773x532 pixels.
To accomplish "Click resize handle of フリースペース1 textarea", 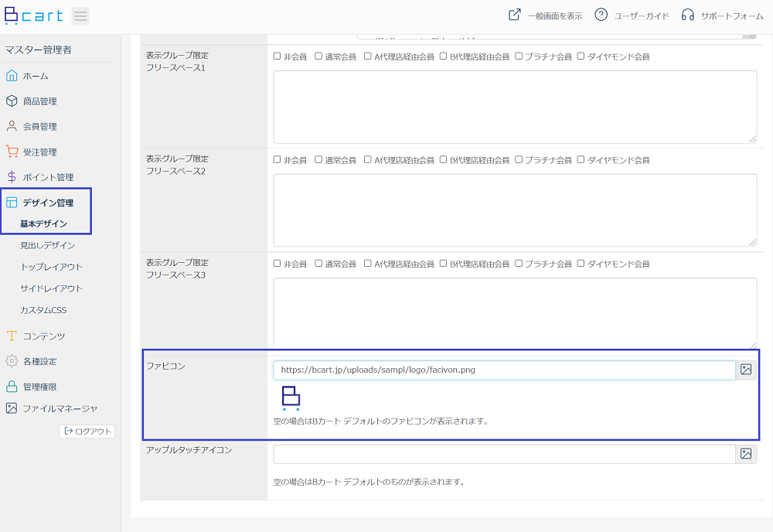I will (x=753, y=139).
